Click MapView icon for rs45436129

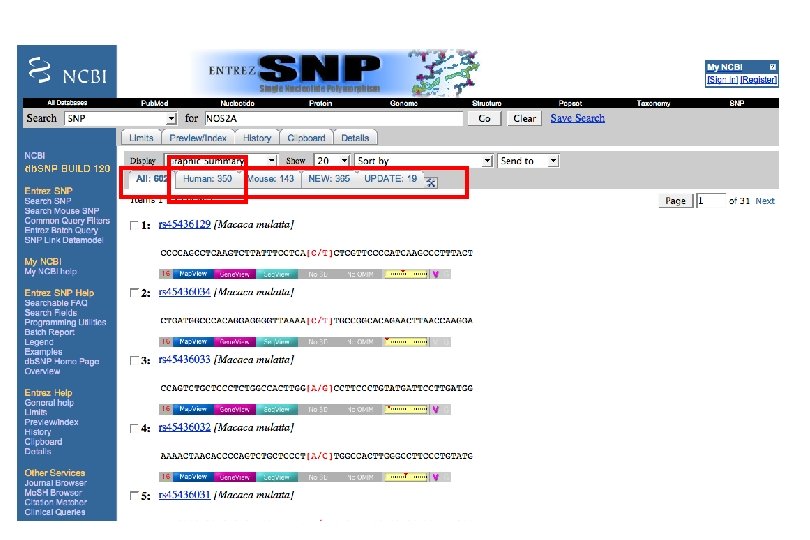[193, 274]
